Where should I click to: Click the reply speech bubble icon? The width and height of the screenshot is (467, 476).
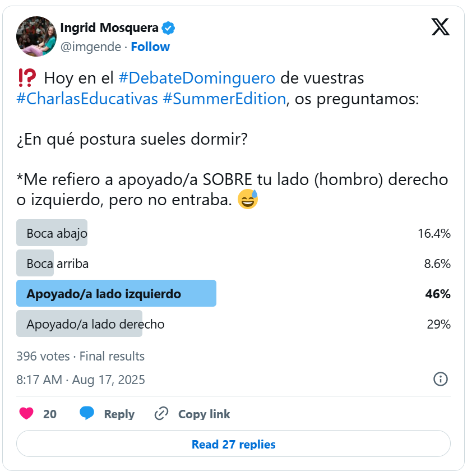tap(87, 414)
